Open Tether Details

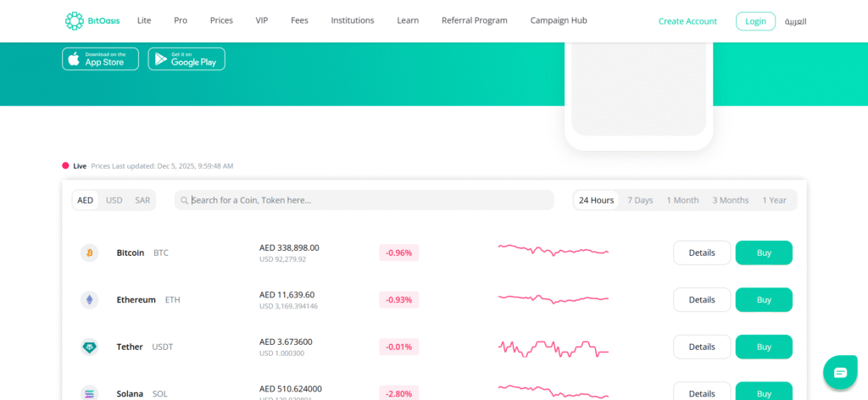pos(702,347)
